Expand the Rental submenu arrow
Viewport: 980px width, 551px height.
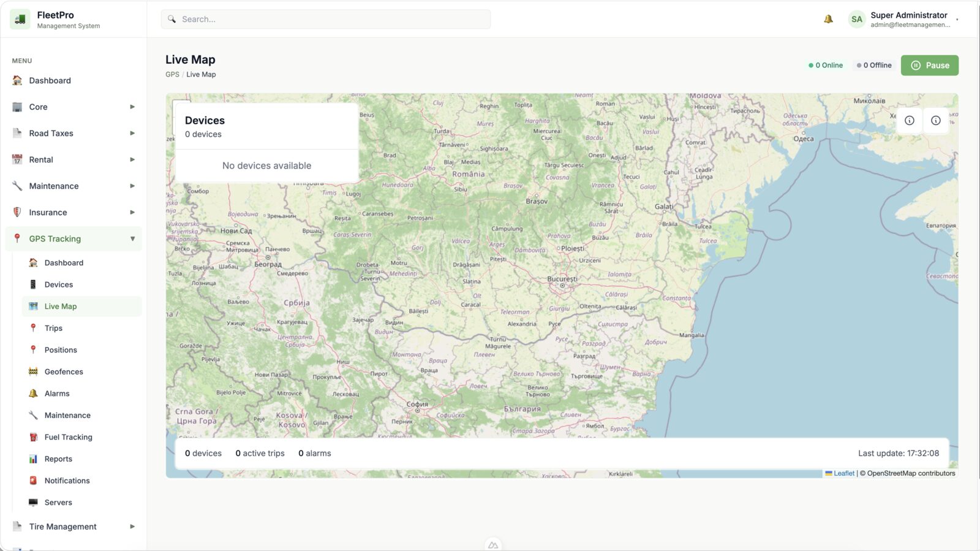click(x=132, y=159)
